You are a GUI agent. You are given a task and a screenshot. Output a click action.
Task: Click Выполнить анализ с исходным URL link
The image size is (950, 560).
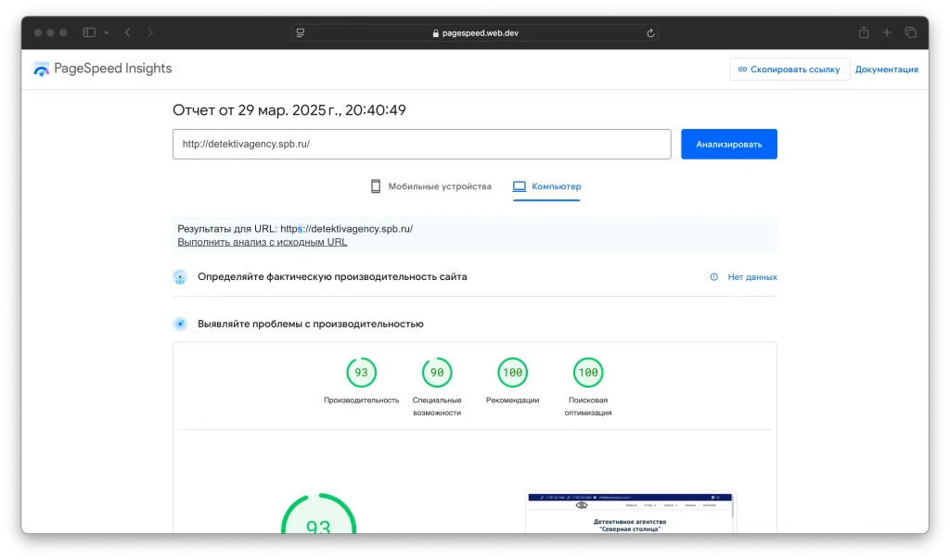pyautogui.click(x=263, y=242)
